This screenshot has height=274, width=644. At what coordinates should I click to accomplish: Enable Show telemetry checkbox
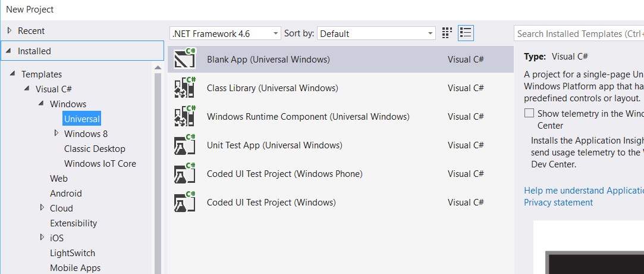click(529, 113)
